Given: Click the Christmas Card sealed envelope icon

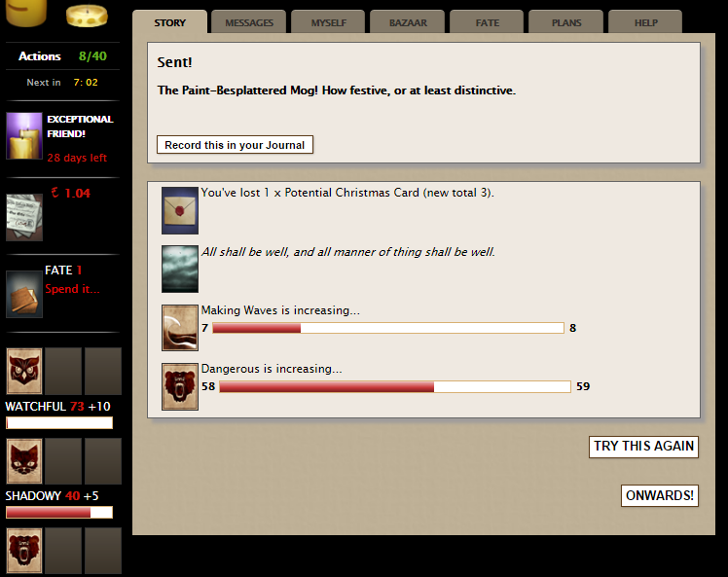Looking at the screenshot, I should (x=180, y=210).
